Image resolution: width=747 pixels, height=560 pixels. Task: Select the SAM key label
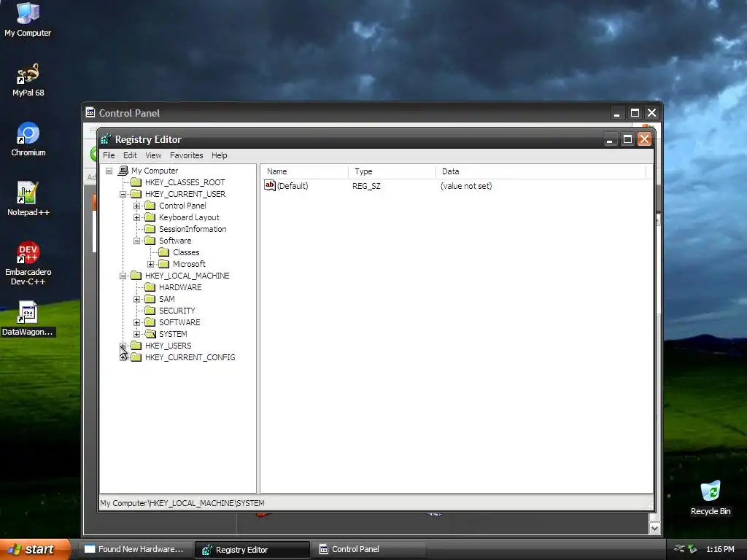point(167,299)
